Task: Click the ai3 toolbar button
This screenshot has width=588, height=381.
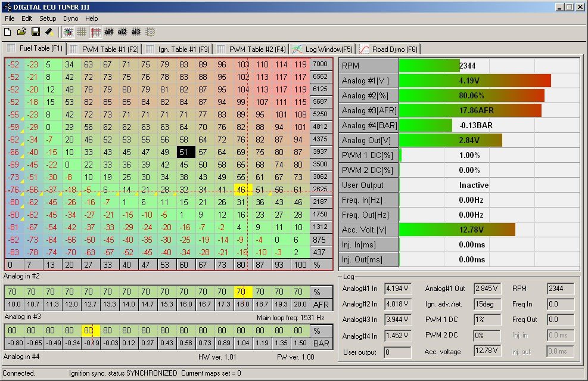Action: tap(136, 32)
